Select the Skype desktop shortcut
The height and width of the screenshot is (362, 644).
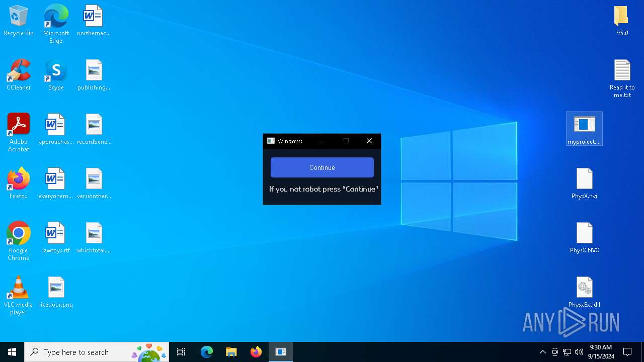pyautogui.click(x=56, y=75)
